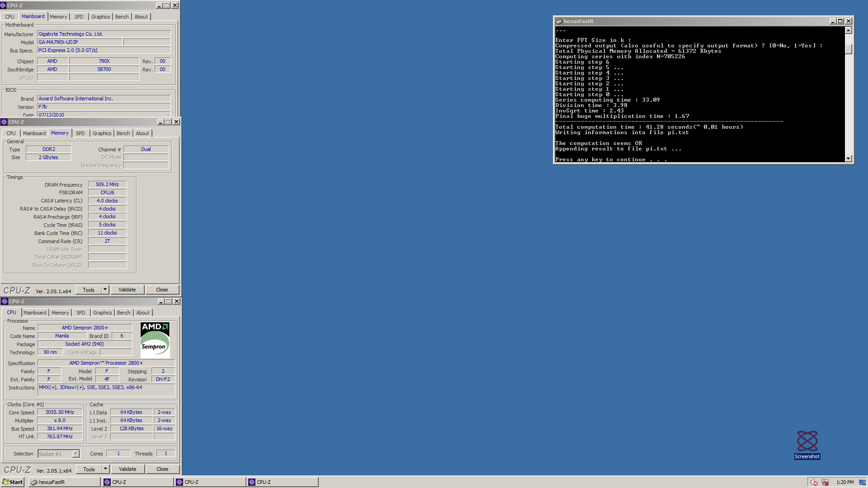Image resolution: width=868 pixels, height=488 pixels.
Task: Open About tab in Memory window
Action: 142,133
